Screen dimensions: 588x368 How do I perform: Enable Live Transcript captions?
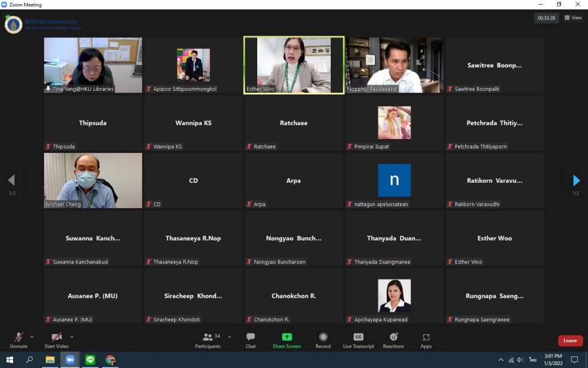point(358,340)
